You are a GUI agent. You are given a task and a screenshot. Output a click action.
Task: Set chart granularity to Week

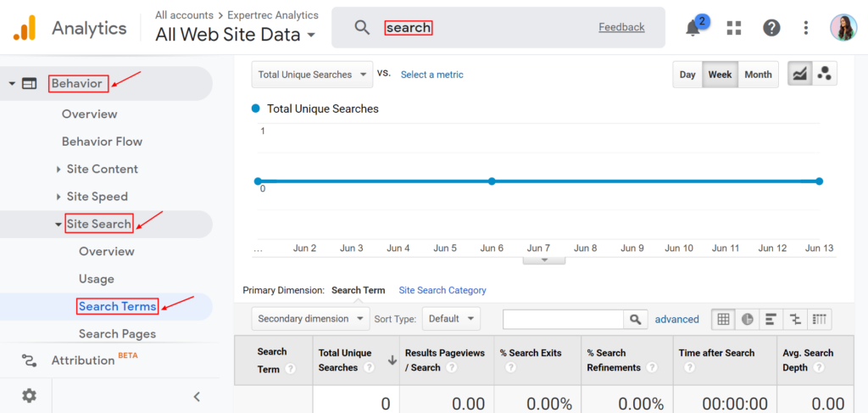click(x=721, y=74)
